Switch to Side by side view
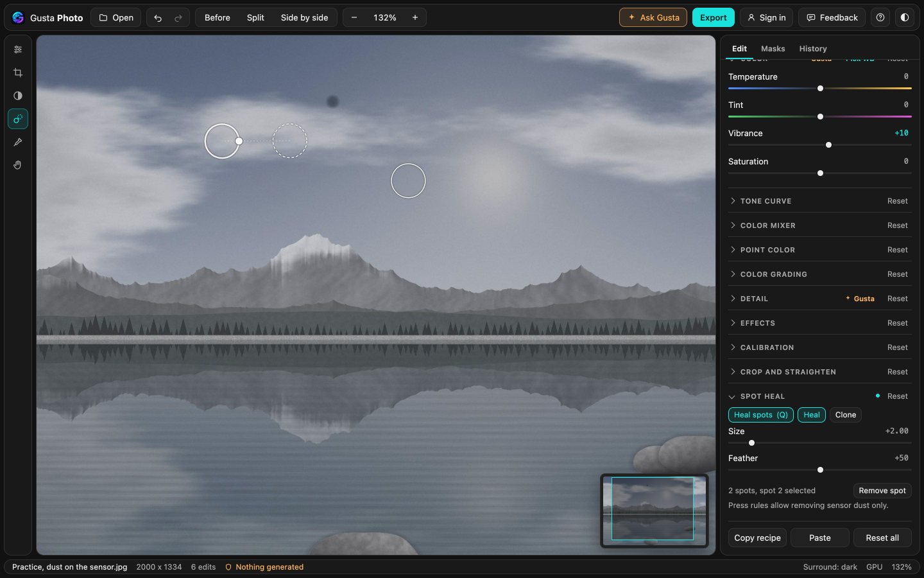 [304, 18]
